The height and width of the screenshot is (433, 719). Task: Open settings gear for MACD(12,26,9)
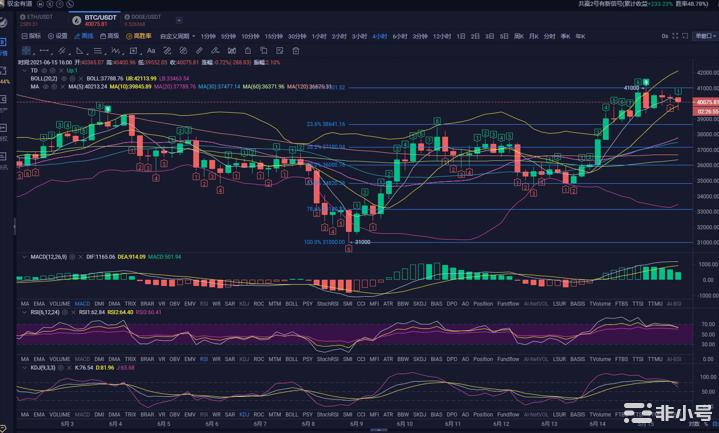point(72,257)
